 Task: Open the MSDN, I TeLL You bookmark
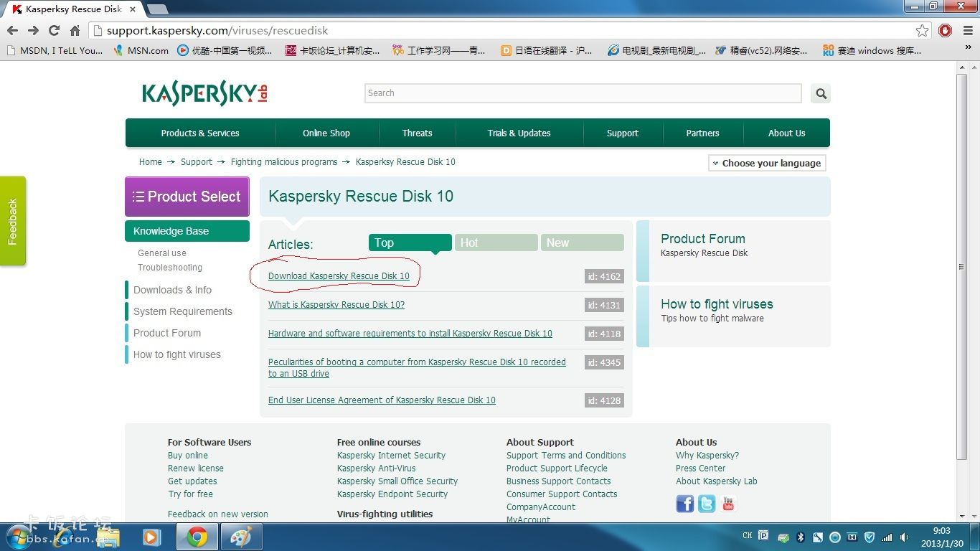pos(55,51)
